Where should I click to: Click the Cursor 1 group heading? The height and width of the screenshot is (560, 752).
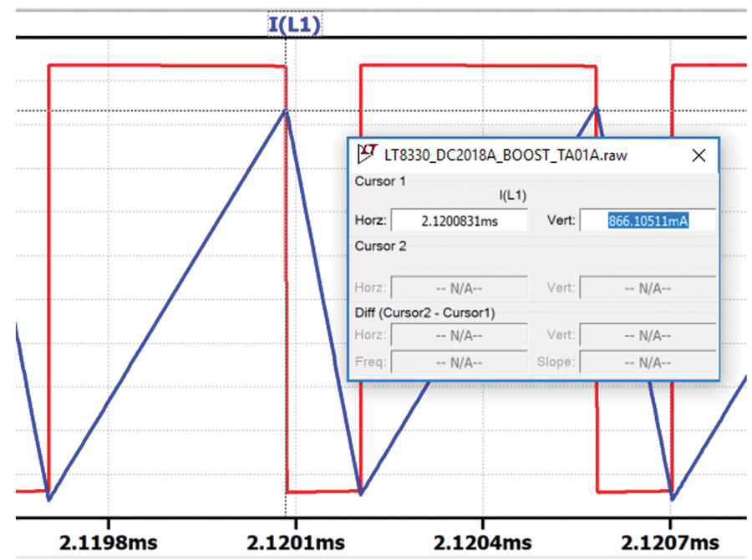point(380,181)
